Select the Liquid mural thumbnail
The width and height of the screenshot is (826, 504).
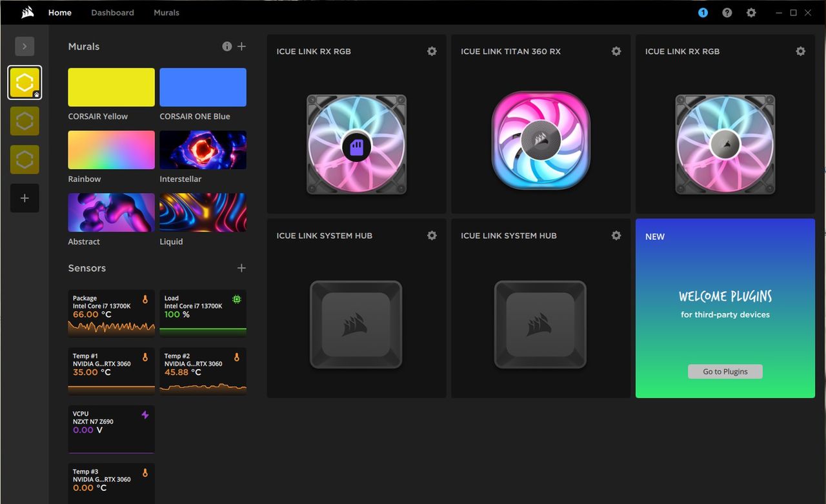pyautogui.click(x=203, y=212)
